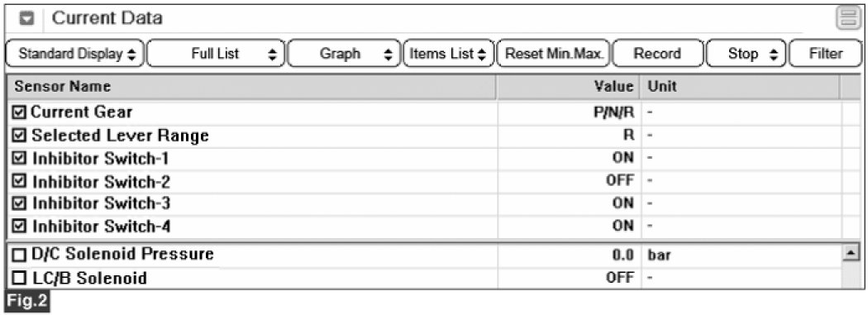Enable the LC/B Solenoid checkbox
Image resolution: width=868 pixels, height=315 pixels.
[x=19, y=278]
